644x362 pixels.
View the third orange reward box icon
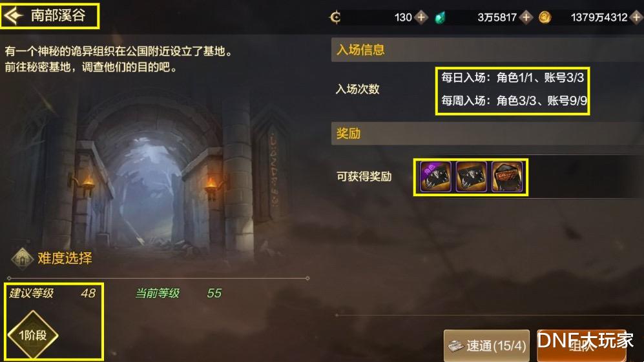coord(507,177)
